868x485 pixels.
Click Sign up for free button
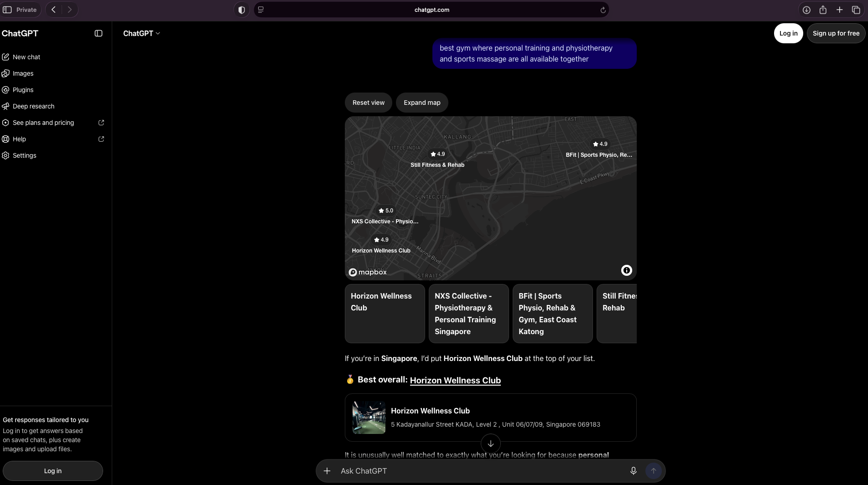pyautogui.click(x=836, y=33)
